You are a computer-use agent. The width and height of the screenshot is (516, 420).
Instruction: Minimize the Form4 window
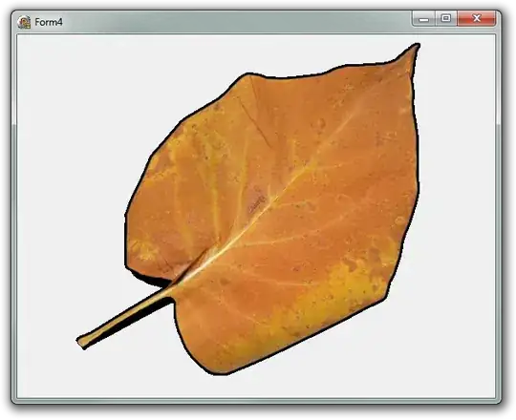coord(424,19)
